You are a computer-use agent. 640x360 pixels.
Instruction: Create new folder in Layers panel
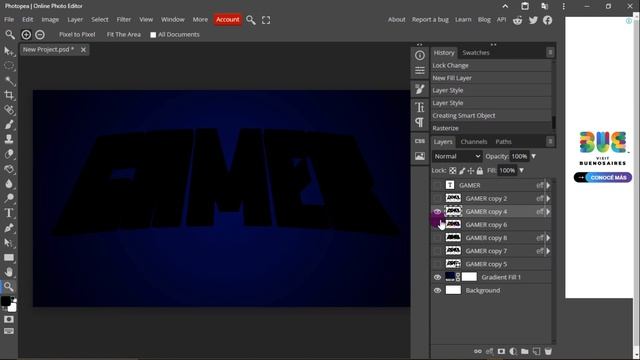coord(524,351)
